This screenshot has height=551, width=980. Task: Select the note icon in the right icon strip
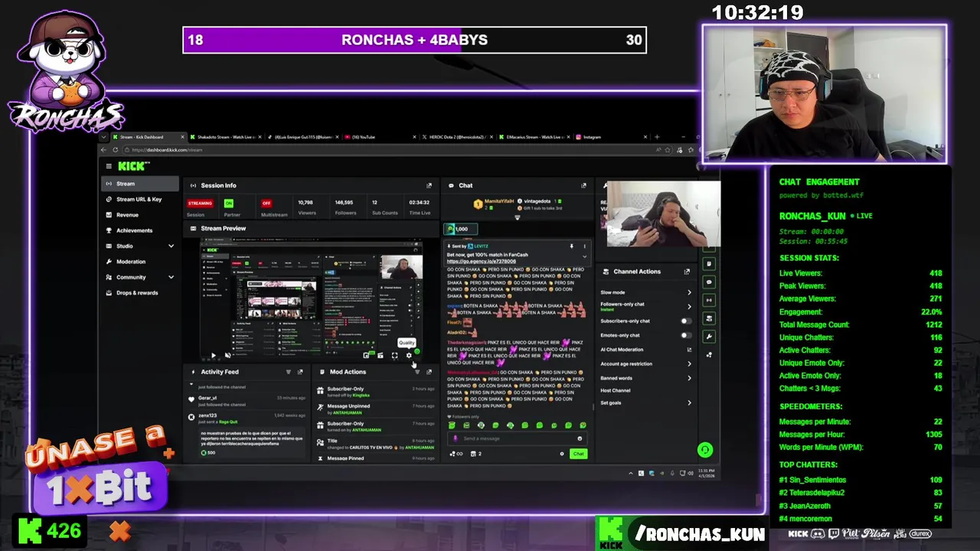709,263
